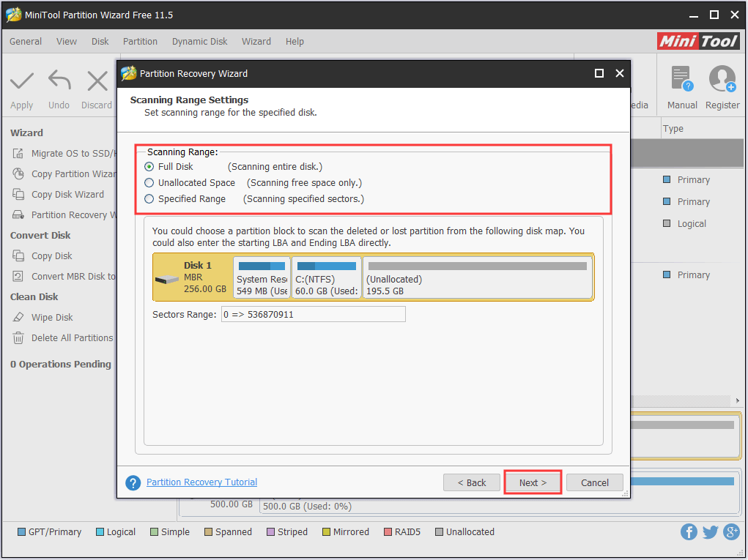This screenshot has height=560, width=748.
Task: Click the Disk 1 MBR 256.00 GB label
Action: (205, 277)
